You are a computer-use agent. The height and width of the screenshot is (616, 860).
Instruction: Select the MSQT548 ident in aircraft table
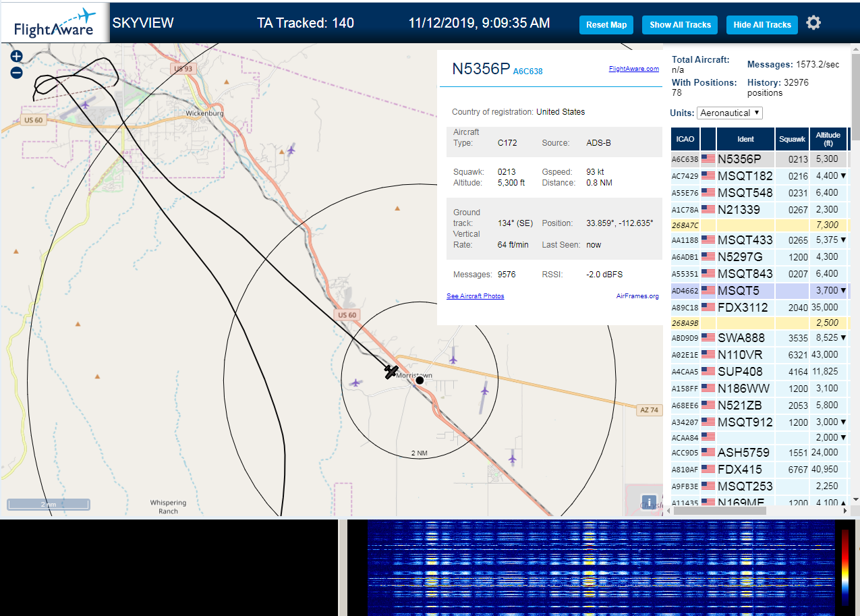[x=745, y=193]
